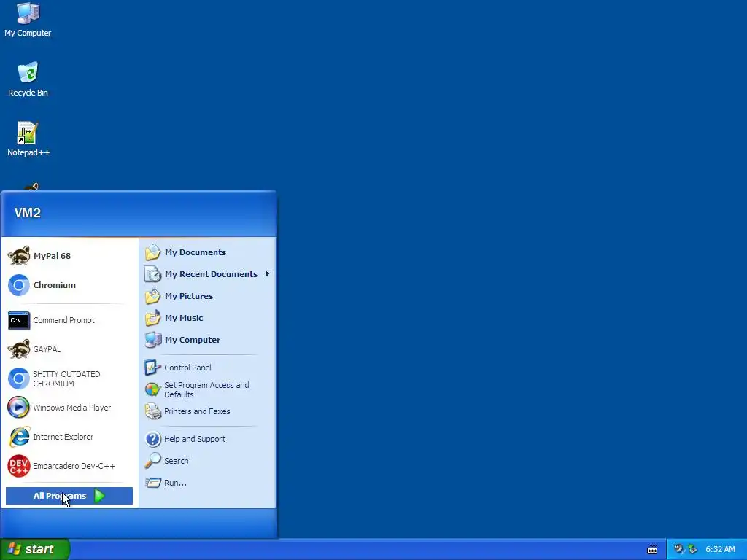
Task: Select My Music label
Action: tap(184, 318)
